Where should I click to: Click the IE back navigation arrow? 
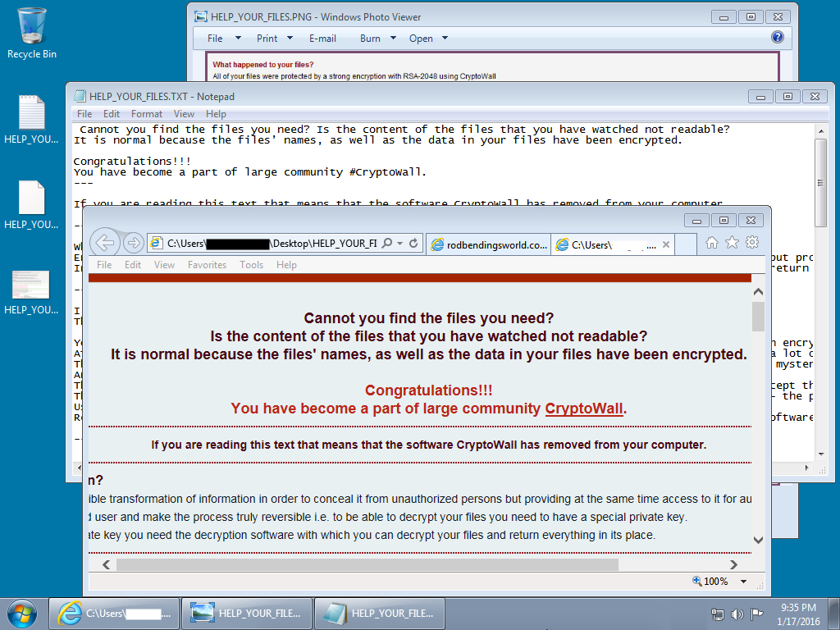(103, 243)
